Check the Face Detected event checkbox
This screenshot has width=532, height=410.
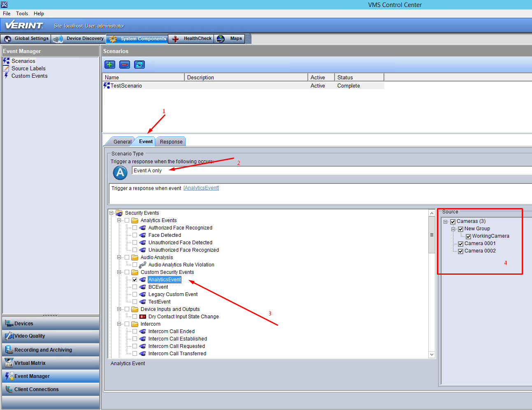(135, 235)
